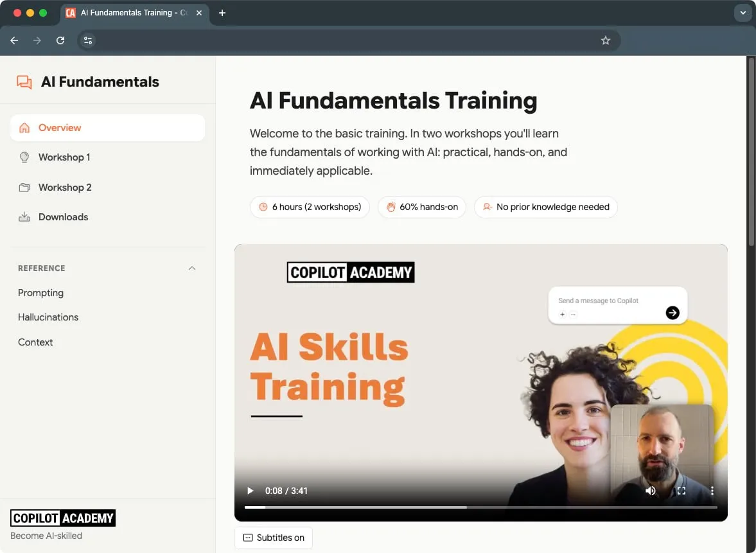Image resolution: width=756 pixels, height=553 pixels.
Task: Click the tag icon beside Workshop 1
Action: (24, 157)
